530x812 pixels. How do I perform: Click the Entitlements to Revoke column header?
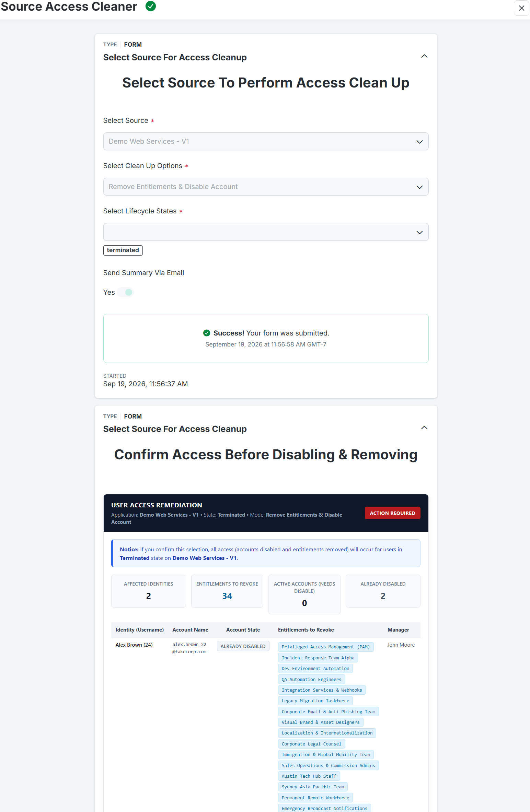pyautogui.click(x=306, y=629)
